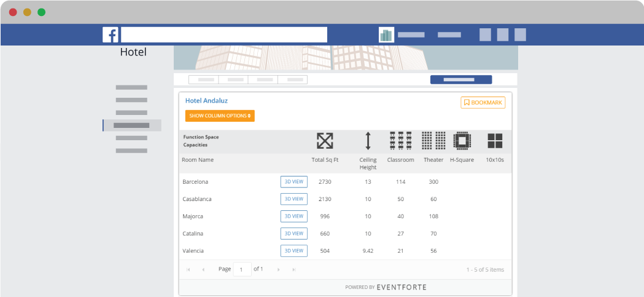The width and height of the screenshot is (644, 297).
Task: Click the 10x10s grid icon
Action: click(x=495, y=141)
